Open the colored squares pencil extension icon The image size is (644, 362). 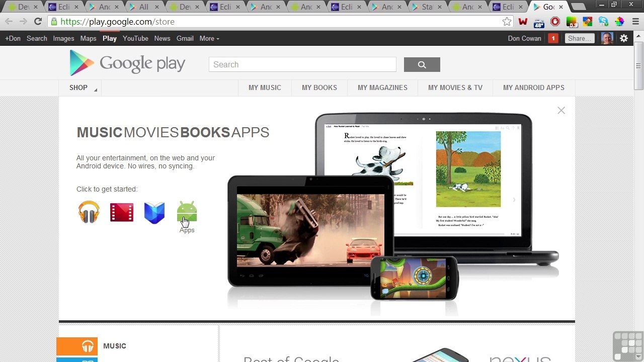(588, 22)
